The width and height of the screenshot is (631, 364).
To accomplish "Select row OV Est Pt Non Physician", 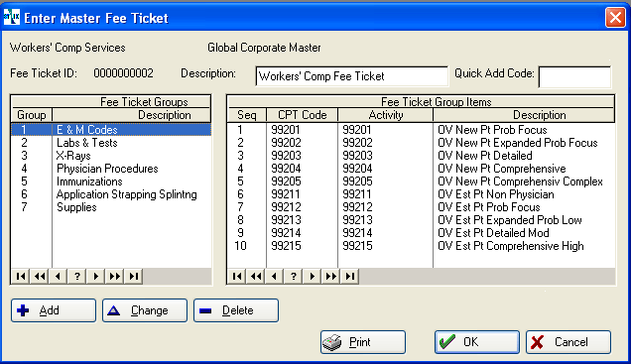I will (x=421, y=193).
